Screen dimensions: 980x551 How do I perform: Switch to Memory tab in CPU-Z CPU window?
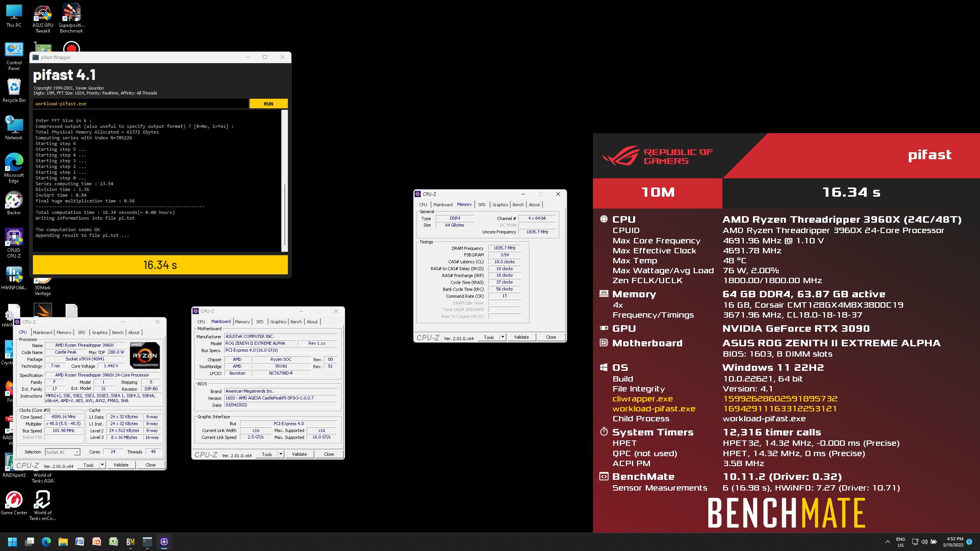click(64, 333)
